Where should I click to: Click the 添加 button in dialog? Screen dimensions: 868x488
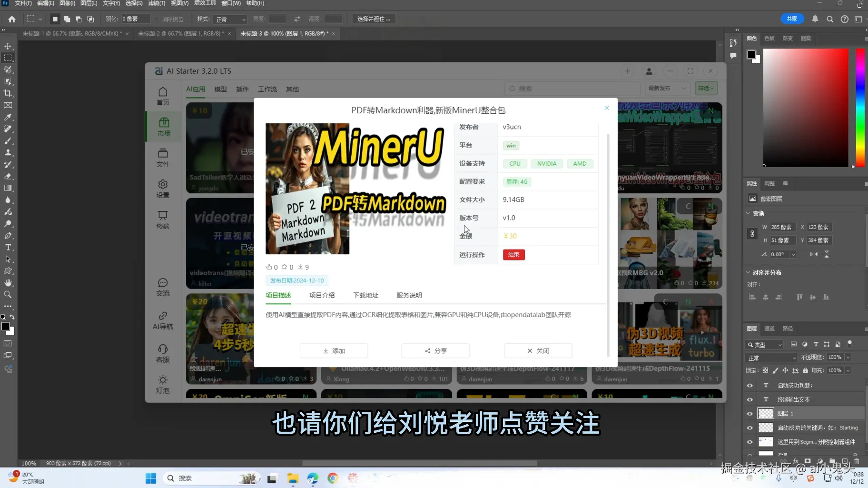coord(334,351)
